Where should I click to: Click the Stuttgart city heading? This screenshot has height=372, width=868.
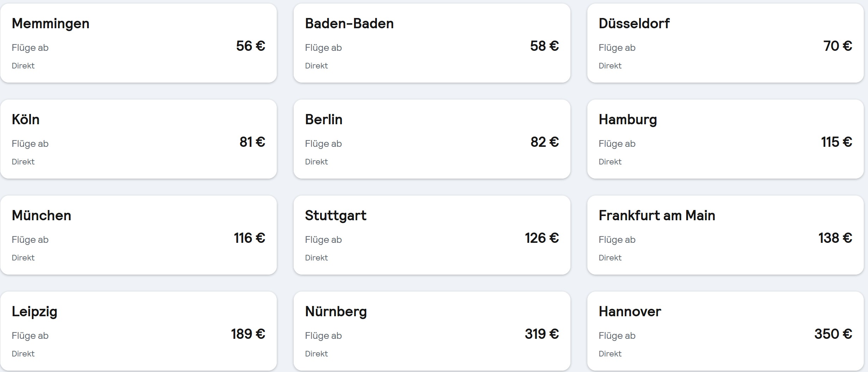[x=336, y=216]
